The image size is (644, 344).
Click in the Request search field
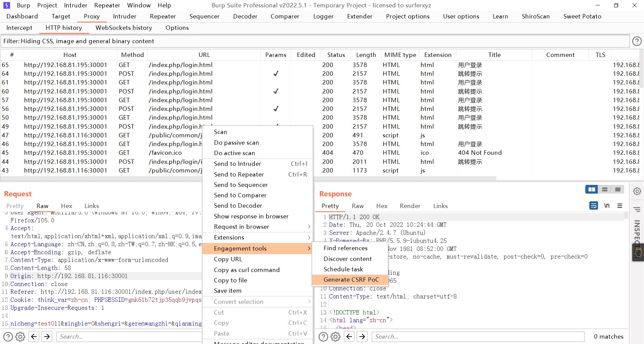click(x=129, y=337)
